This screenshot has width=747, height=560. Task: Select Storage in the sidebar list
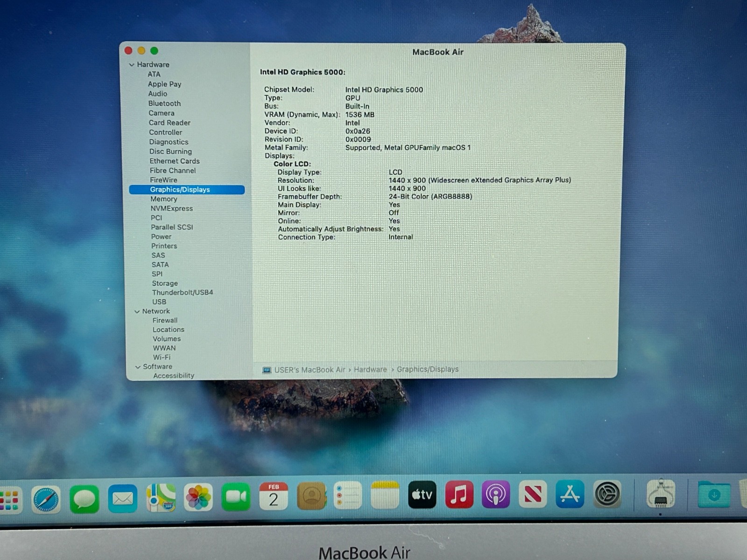165,283
